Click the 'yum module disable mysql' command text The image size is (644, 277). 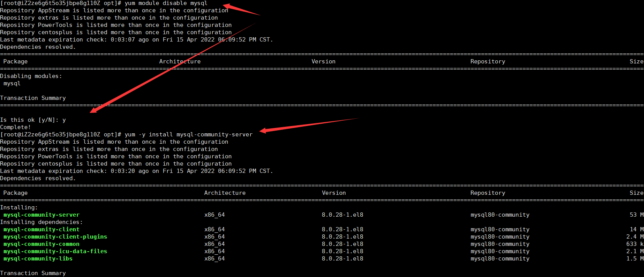(166, 3)
